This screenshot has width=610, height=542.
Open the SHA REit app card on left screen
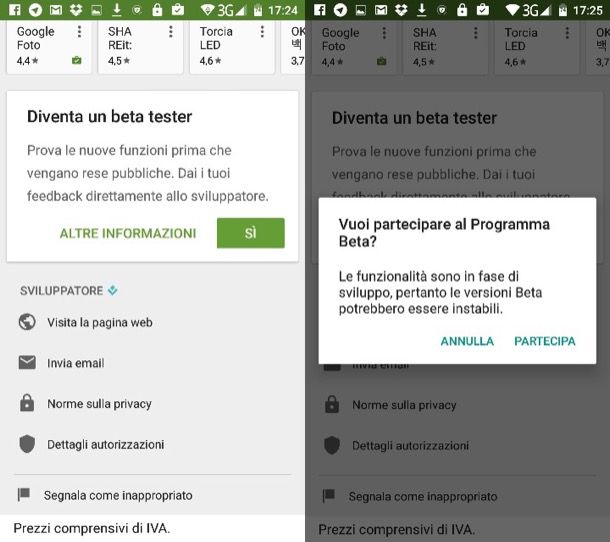[x=140, y=47]
